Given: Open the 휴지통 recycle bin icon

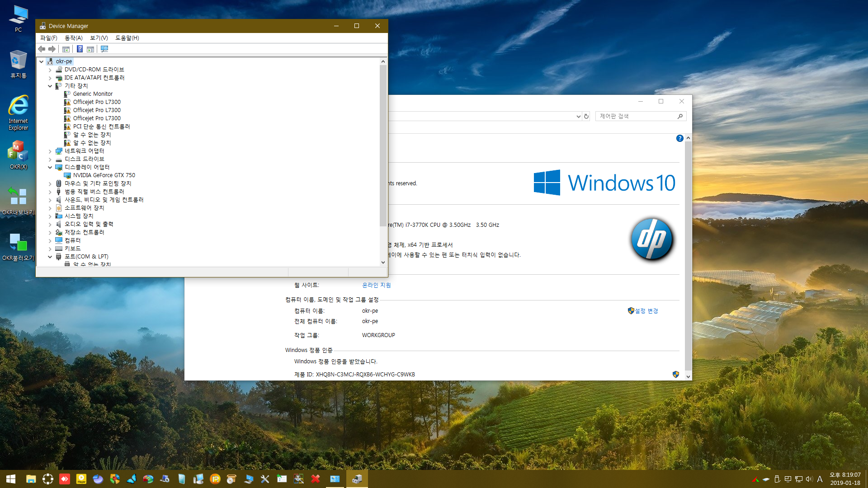Looking at the screenshot, I should tap(18, 64).
